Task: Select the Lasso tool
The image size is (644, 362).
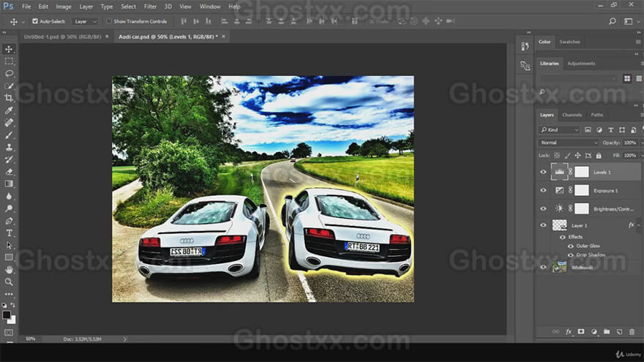Action: [x=9, y=73]
